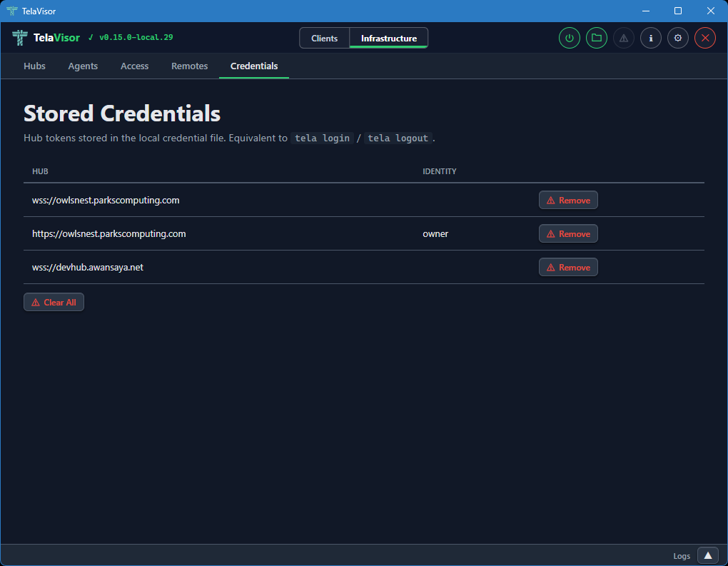Click the Stored Credentials heading

[x=122, y=113]
